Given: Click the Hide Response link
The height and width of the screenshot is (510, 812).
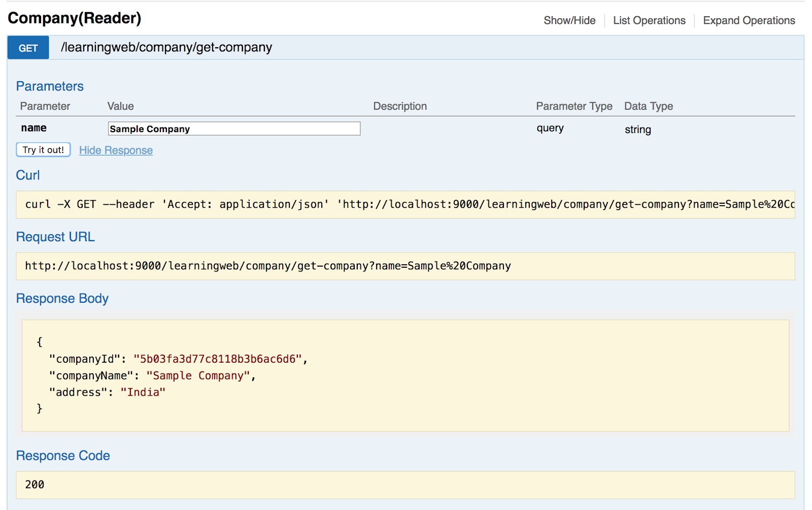Looking at the screenshot, I should click(116, 150).
